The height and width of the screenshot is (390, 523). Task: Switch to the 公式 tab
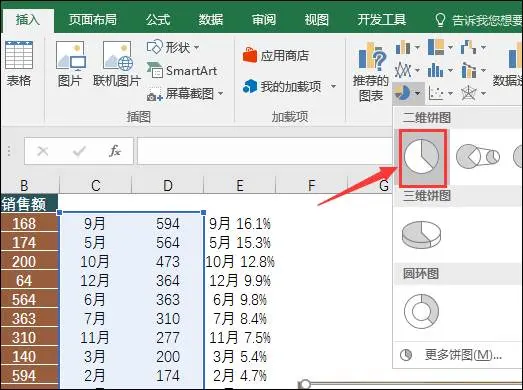[158, 20]
